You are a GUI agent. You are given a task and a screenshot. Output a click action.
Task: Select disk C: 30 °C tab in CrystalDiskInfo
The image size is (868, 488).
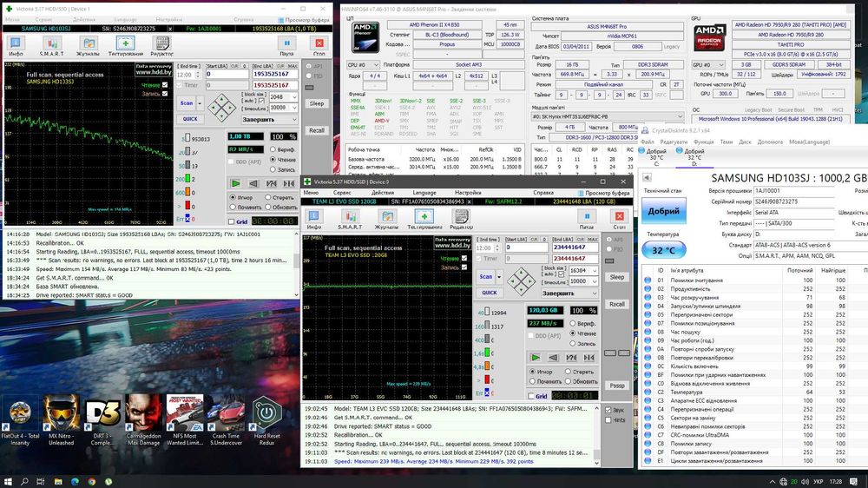(x=656, y=157)
